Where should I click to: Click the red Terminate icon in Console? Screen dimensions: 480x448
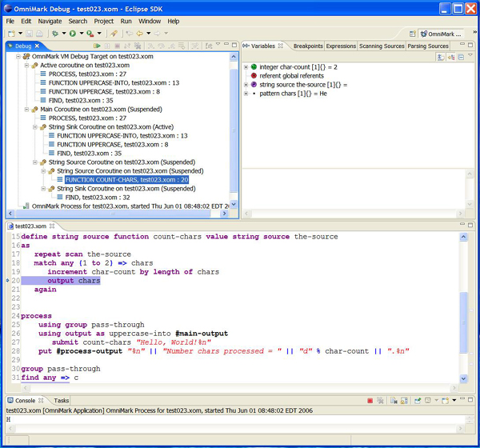coord(370,401)
